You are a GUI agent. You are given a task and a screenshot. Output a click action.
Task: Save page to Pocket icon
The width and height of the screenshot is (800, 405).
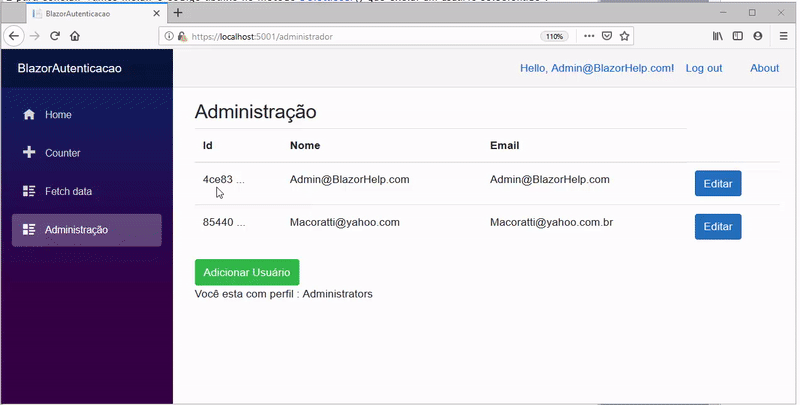pyautogui.click(x=607, y=36)
